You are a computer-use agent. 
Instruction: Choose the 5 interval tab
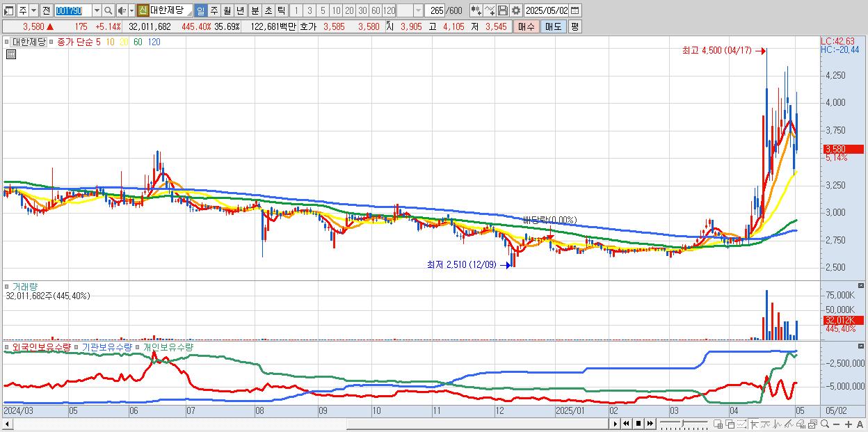point(323,10)
